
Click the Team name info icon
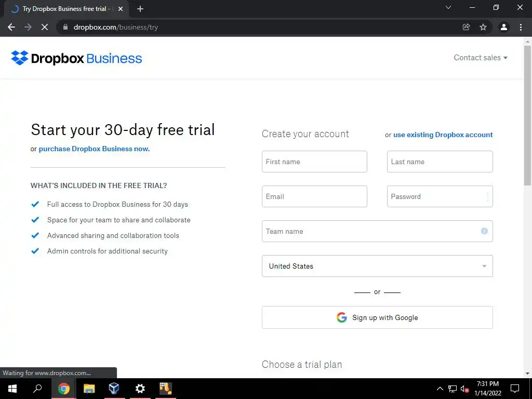pos(484,231)
